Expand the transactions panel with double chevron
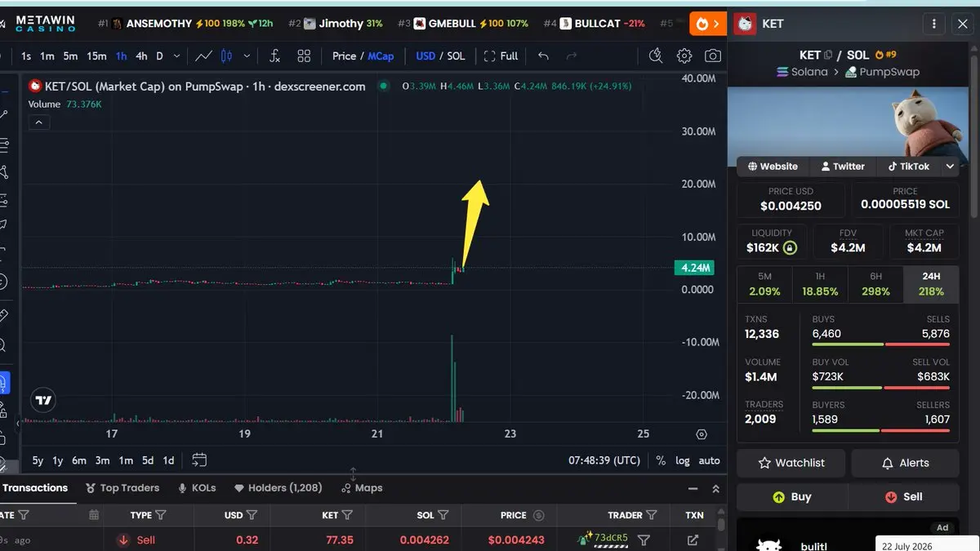The width and height of the screenshot is (980, 551). (715, 488)
